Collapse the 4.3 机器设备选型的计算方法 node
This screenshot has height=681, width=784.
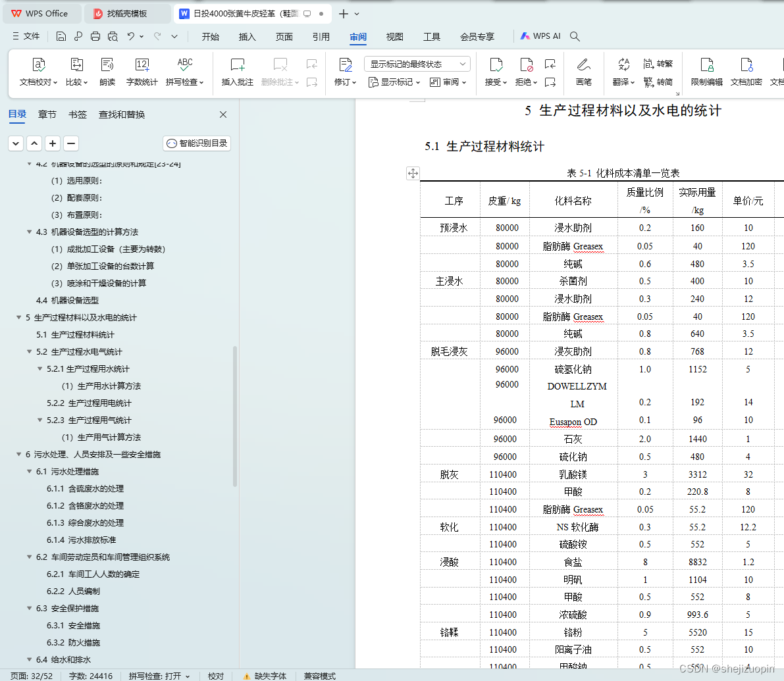29,232
